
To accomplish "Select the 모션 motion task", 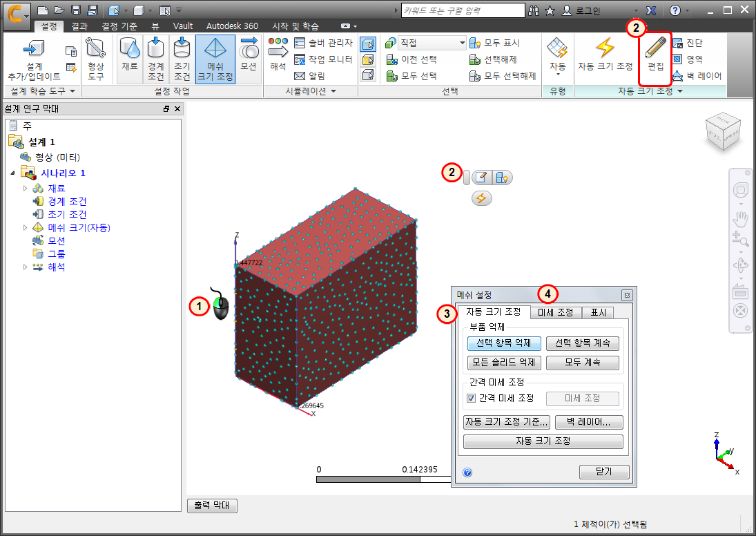I will [249, 59].
